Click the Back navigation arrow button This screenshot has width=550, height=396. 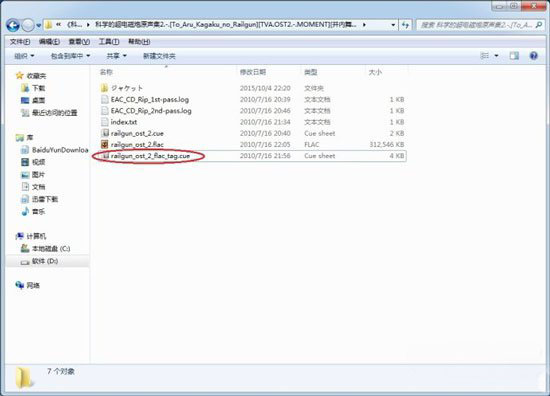click(x=13, y=25)
